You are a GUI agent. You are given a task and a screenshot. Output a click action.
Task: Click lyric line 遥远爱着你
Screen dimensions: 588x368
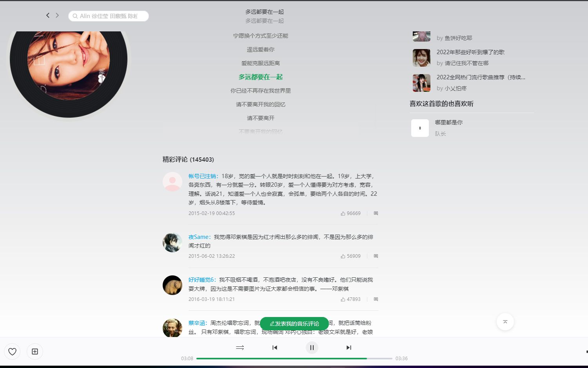point(261,49)
